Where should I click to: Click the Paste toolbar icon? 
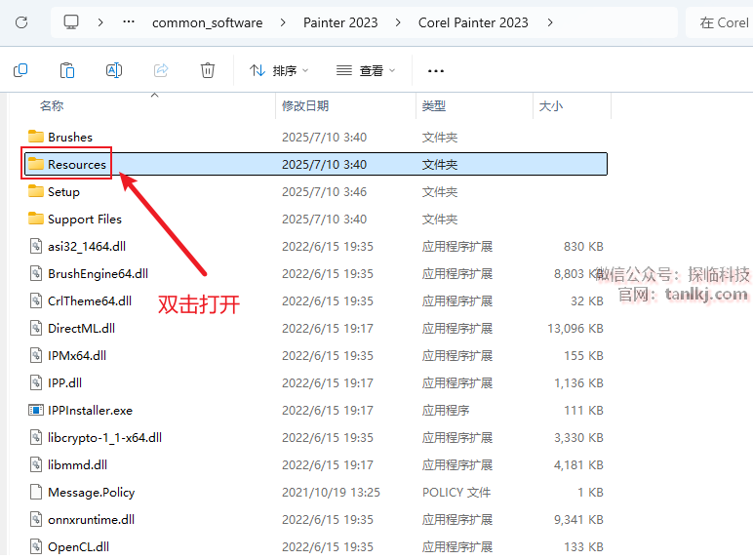67,70
